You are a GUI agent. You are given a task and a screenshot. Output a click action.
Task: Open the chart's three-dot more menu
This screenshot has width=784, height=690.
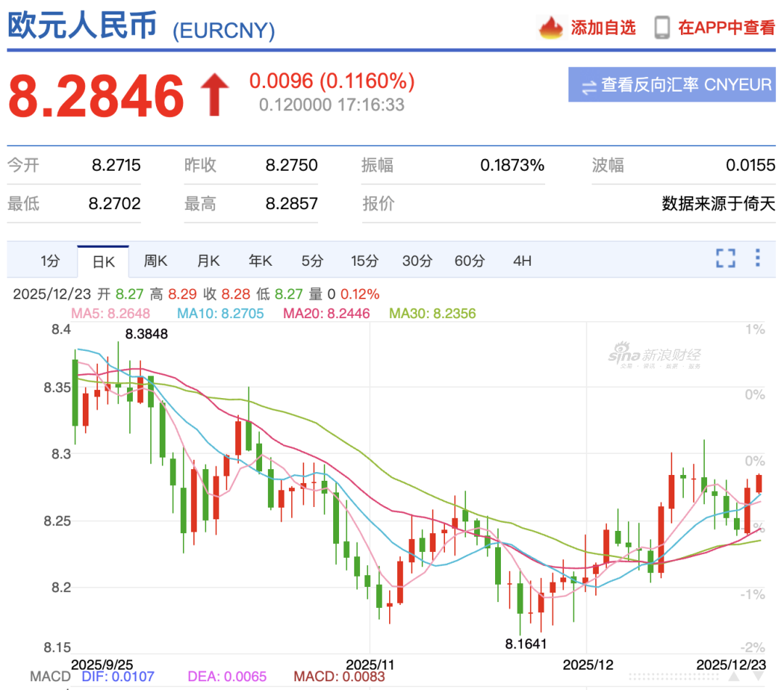pos(758,258)
